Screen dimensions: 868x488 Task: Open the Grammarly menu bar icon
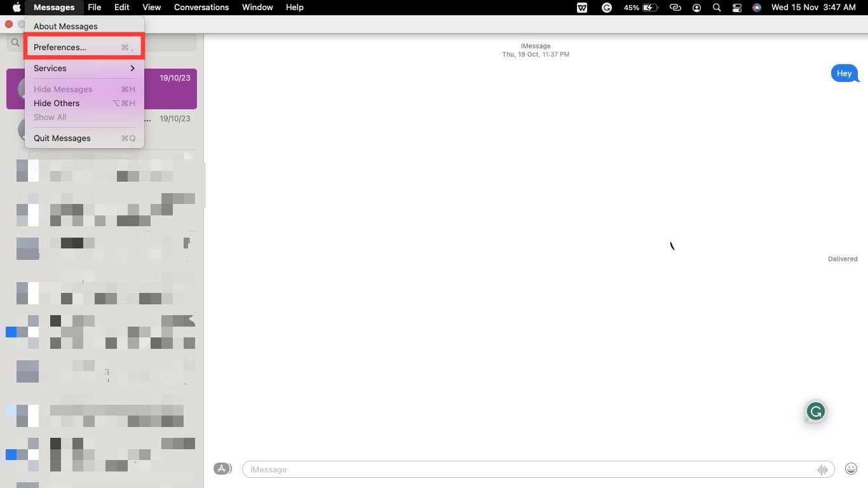click(x=607, y=8)
